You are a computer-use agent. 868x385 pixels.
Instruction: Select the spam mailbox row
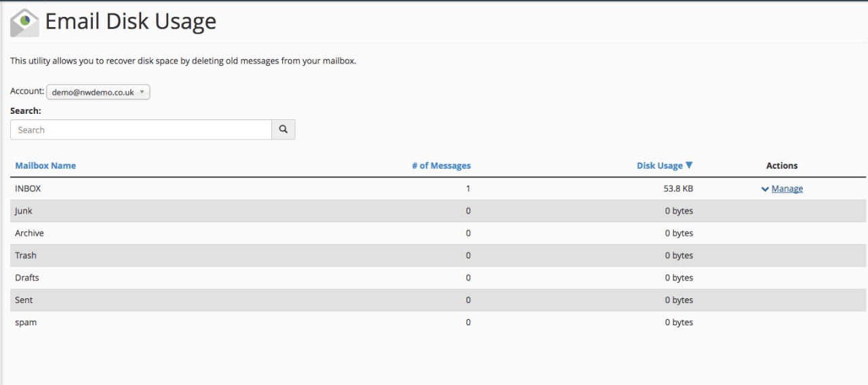tap(438, 323)
